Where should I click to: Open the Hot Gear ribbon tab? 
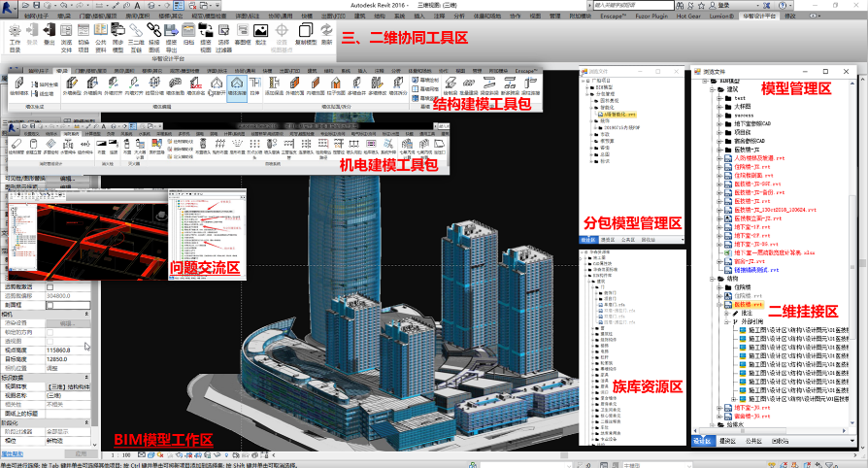click(688, 17)
